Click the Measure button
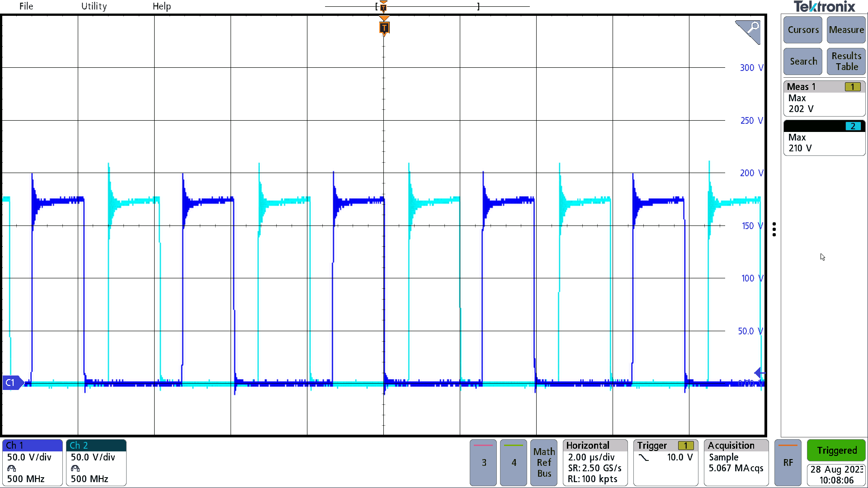 coord(846,30)
